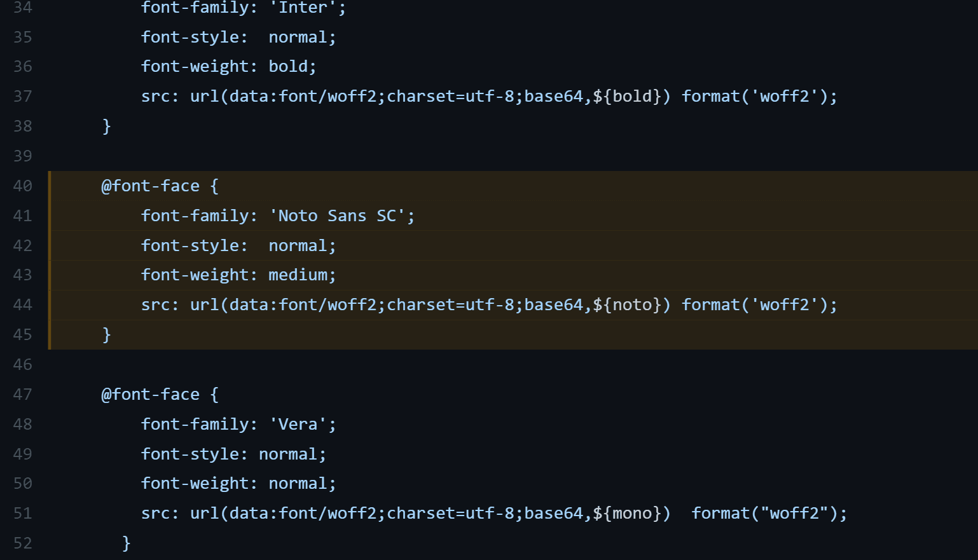Select line number 51 in the gutter

[x=23, y=513]
